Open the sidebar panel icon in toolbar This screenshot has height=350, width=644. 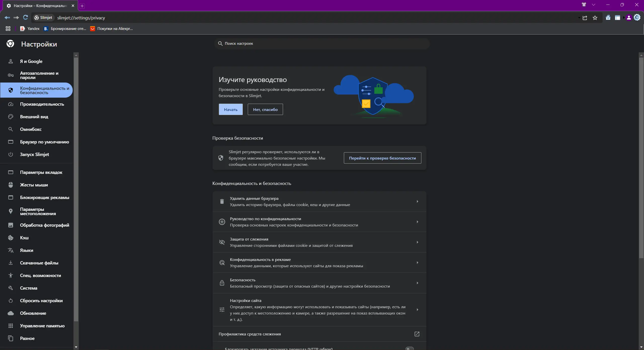[x=617, y=18]
